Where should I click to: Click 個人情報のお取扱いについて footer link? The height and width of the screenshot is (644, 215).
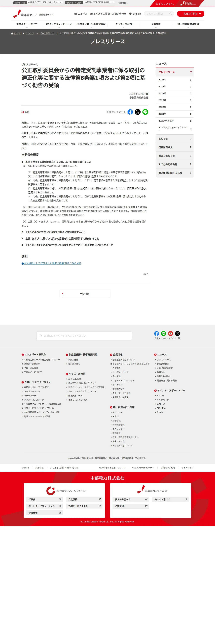pyautogui.click(x=112, y=468)
